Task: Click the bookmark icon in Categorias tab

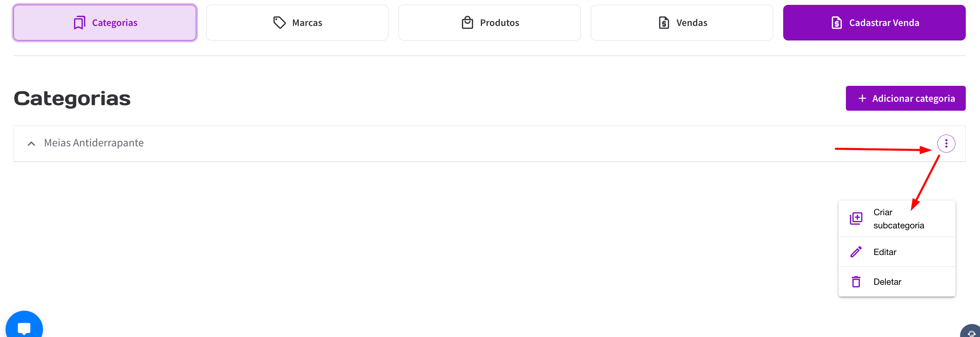Action: pos(79,23)
